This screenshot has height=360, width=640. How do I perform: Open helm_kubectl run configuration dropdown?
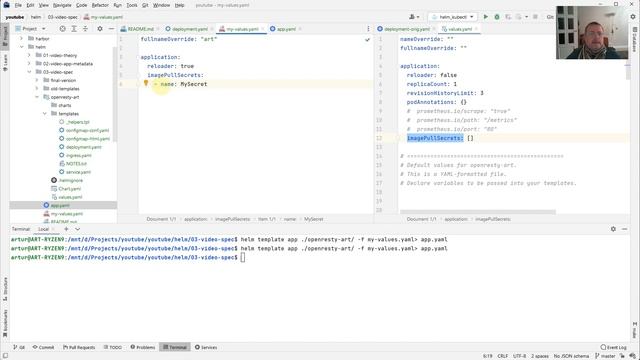pyautogui.click(x=453, y=17)
